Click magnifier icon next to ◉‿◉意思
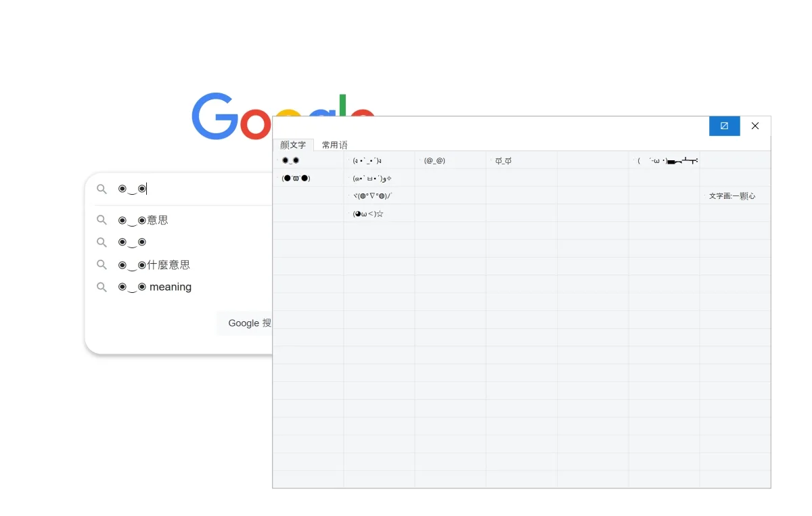Image resolution: width=812 pixels, height=516 pixels. click(101, 220)
